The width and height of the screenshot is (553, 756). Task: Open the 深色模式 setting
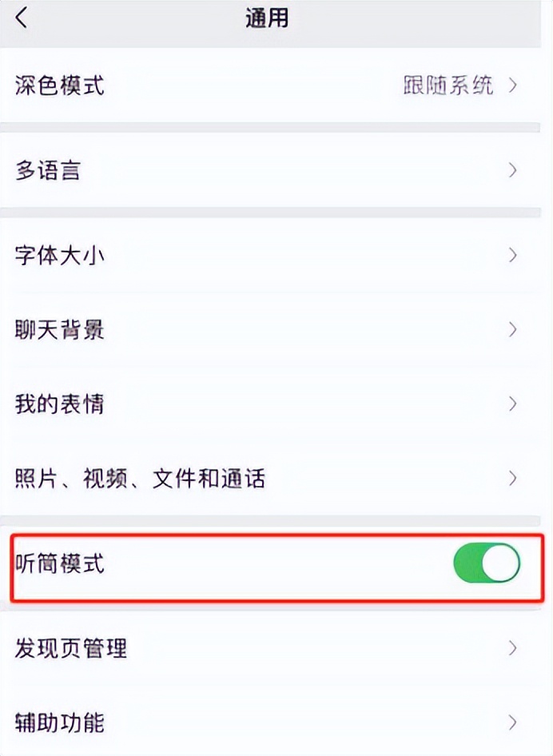[x=60, y=86]
